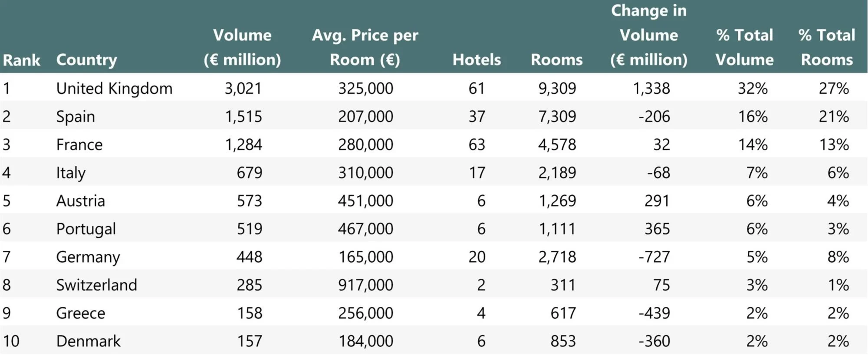Click the % Total Rooms header
Screen dimensions: 868x355
coord(827,47)
